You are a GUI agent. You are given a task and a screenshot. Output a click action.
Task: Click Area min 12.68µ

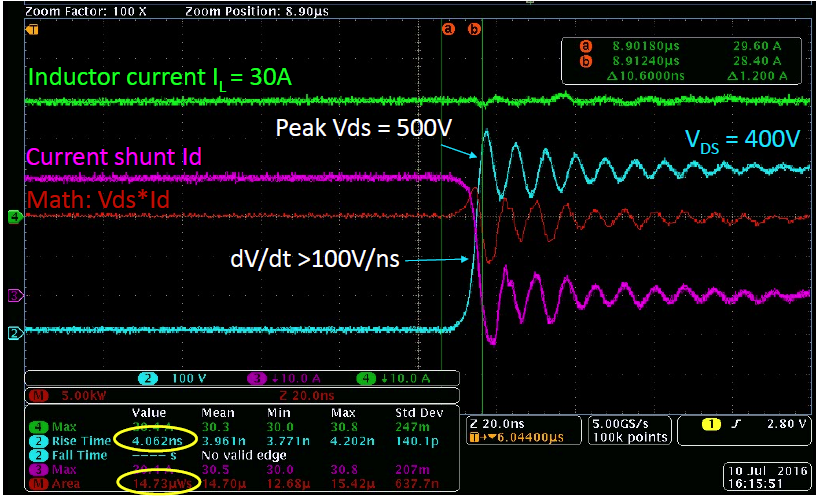click(x=288, y=484)
